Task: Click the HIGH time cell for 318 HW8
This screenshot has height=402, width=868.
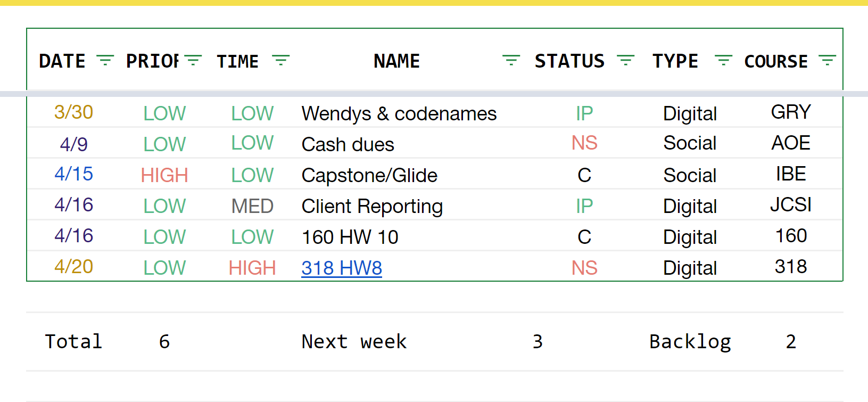Action: point(252,268)
